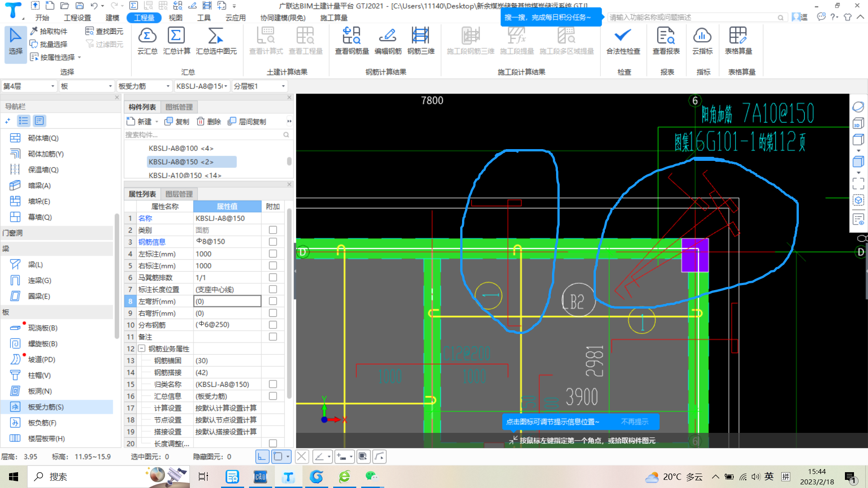Image resolution: width=868 pixels, height=488 pixels.
Task: Open 编辑钢筋 edit rebar tool
Action: point(388,41)
